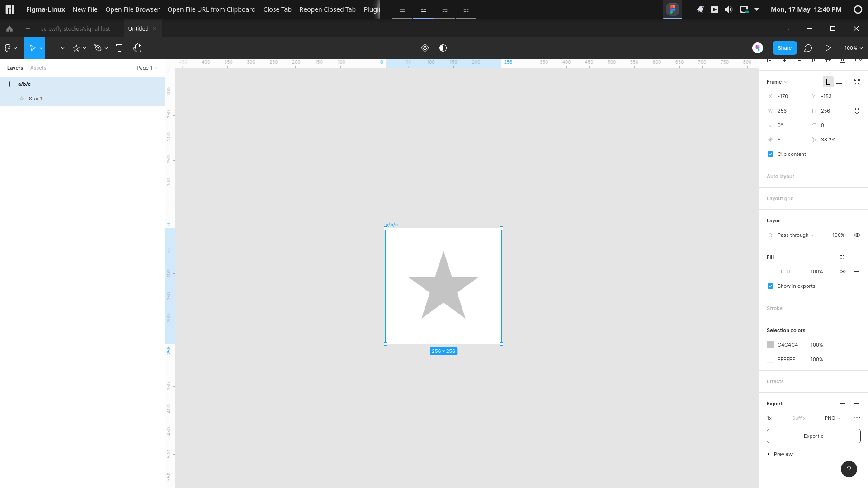Click the Comment bubble icon

pos(809,47)
